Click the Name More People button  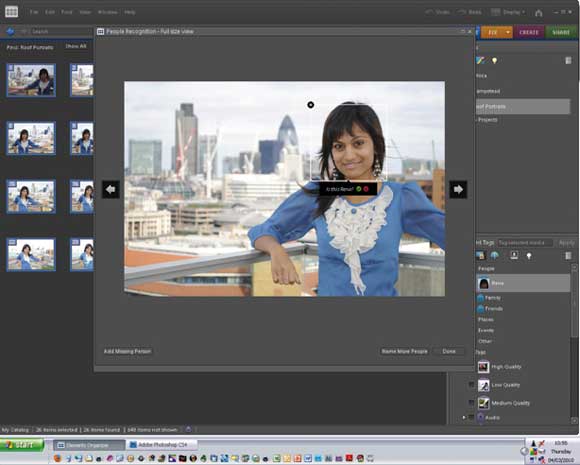click(404, 351)
